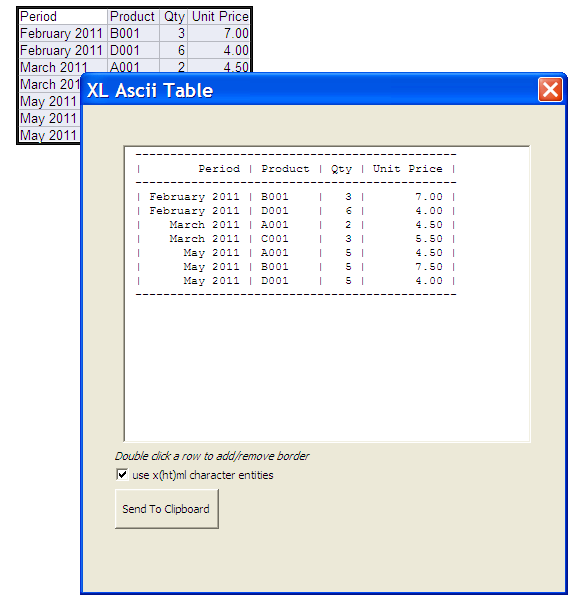
Task: Select spreadsheet cell with price 4.00
Action: click(219, 50)
